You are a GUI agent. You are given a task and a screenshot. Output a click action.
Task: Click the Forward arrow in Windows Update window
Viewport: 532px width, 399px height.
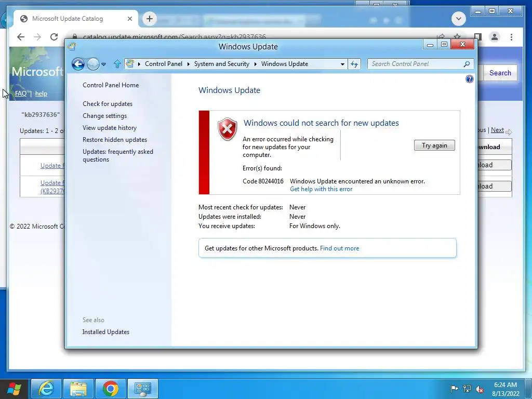93,64
